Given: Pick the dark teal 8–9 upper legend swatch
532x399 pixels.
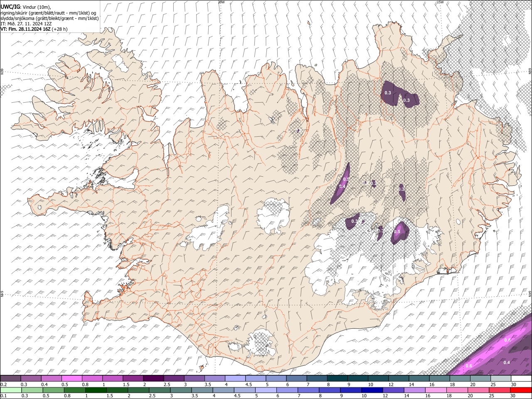Looking at the screenshot, I should pos(337,378).
